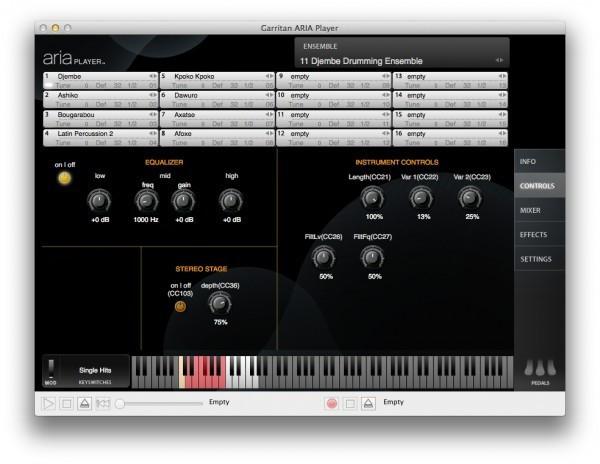
Task: Click the 100% Length value
Action: (x=374, y=217)
